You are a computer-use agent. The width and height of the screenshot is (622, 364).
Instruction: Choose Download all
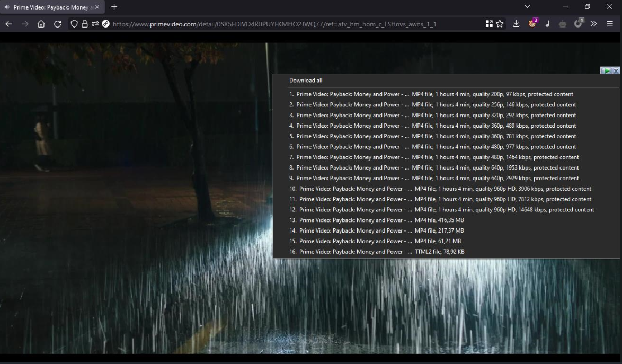[x=306, y=81]
